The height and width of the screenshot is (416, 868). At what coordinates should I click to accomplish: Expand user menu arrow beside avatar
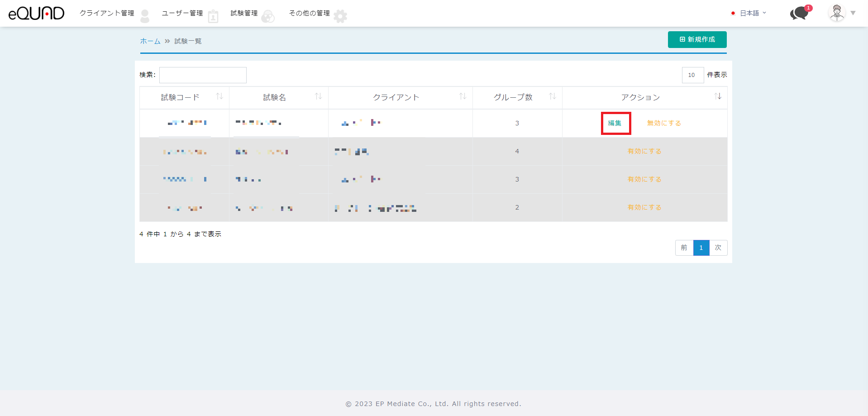point(853,13)
